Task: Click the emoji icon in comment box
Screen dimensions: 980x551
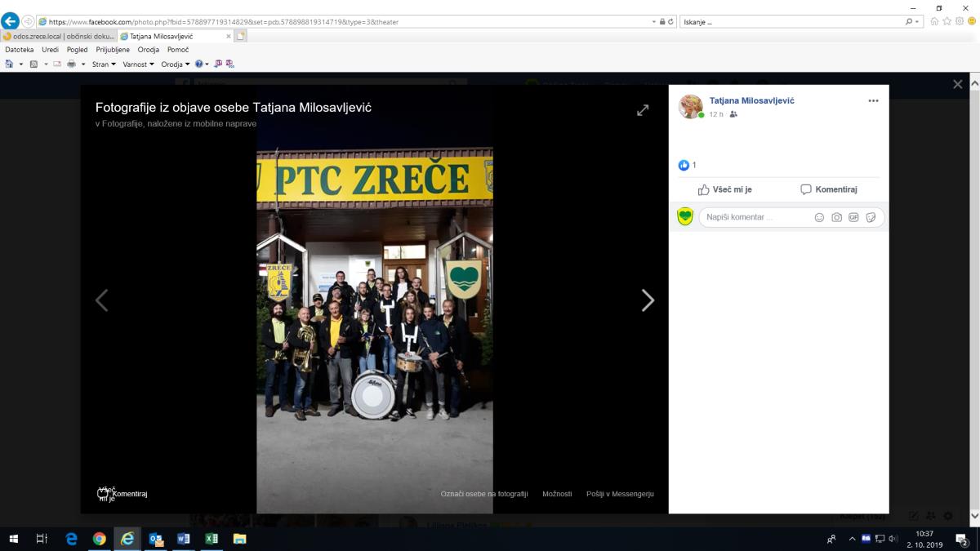Action: click(819, 217)
